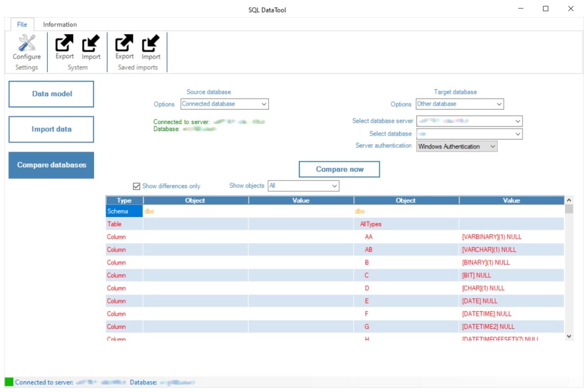Image resolution: width=588 pixels, height=392 pixels.
Task: Open the Data model section
Action: click(51, 94)
